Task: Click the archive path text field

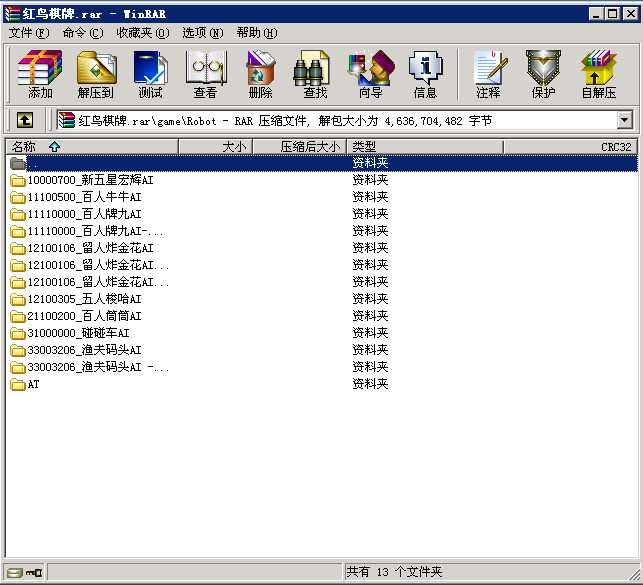Action: click(x=336, y=121)
